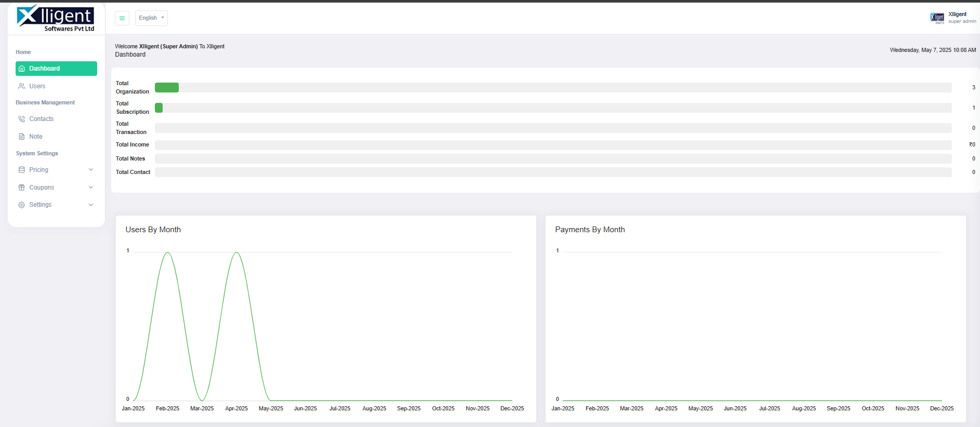Click the Feb-2025 peak on Users chart

[x=167, y=253]
